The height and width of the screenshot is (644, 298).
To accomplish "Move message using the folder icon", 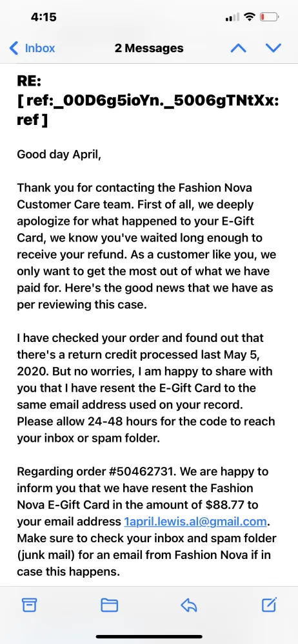I will click(110, 605).
